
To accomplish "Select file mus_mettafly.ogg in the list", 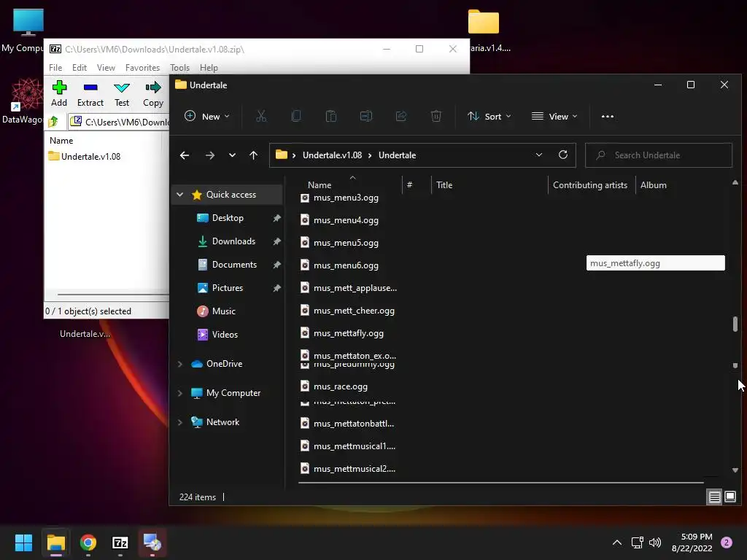I will point(348,333).
